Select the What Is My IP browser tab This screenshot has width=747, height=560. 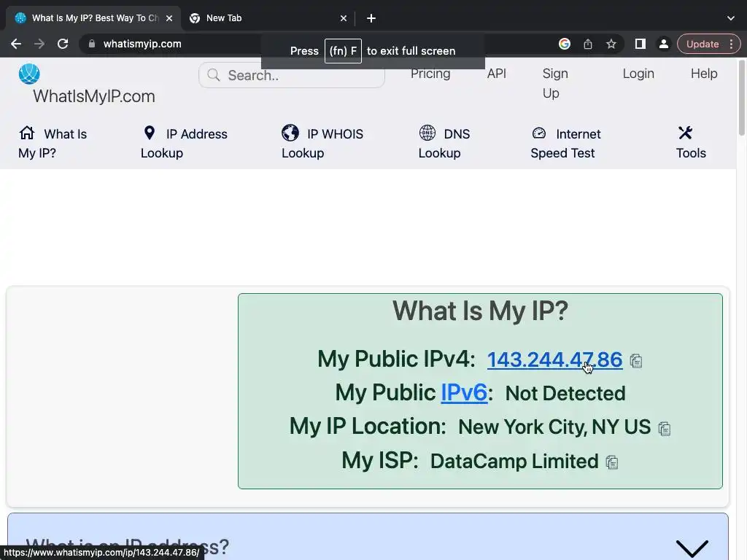pos(94,18)
